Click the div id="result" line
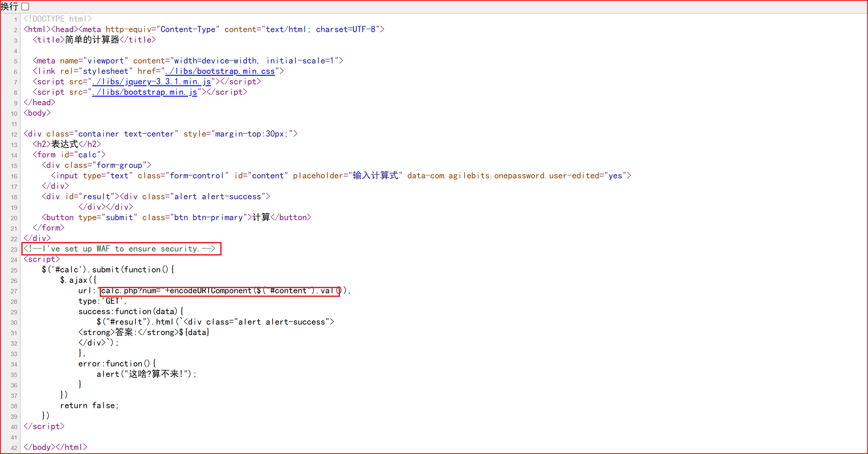Image resolution: width=868 pixels, height=454 pixels. [156, 196]
